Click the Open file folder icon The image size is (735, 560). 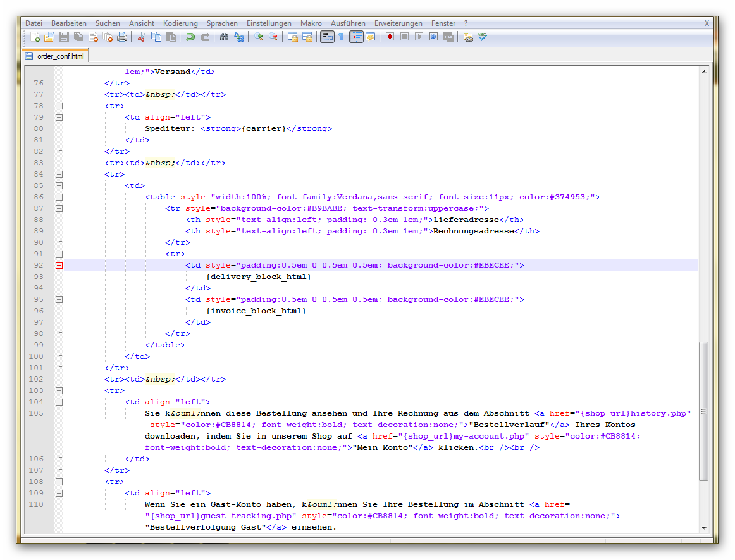point(49,37)
